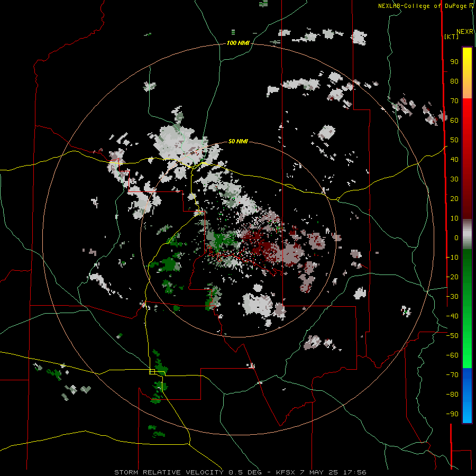This screenshot has width=476, height=476.
Task: Select the -70 knot scale value
Action: (452, 375)
